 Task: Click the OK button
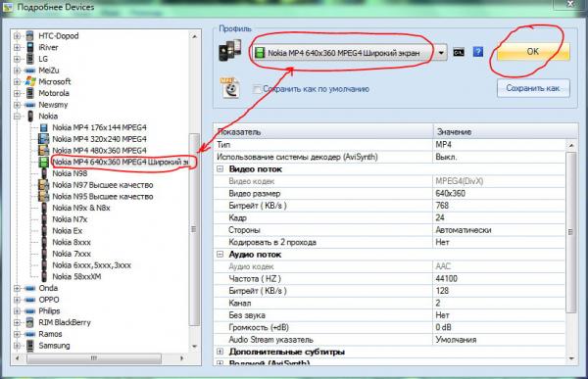point(533,51)
